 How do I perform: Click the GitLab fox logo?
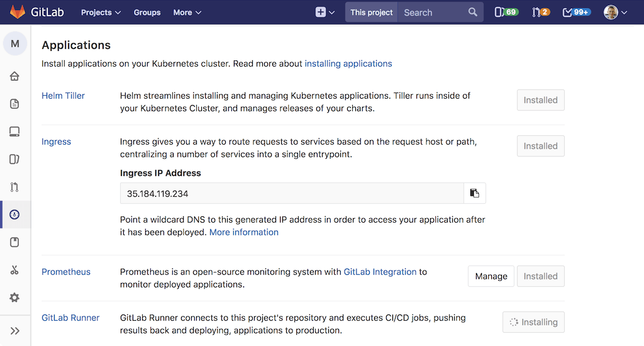[x=17, y=12]
